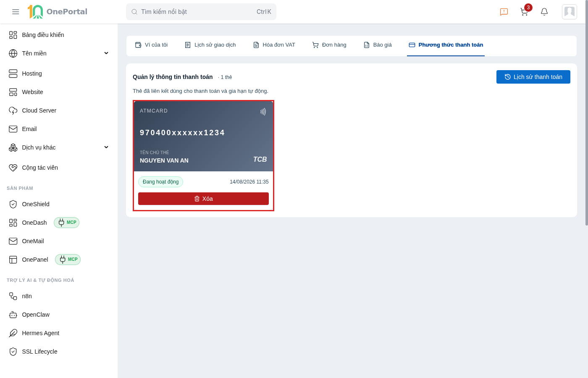Expand the Dịch vụ khác submenu chevron

click(106, 147)
